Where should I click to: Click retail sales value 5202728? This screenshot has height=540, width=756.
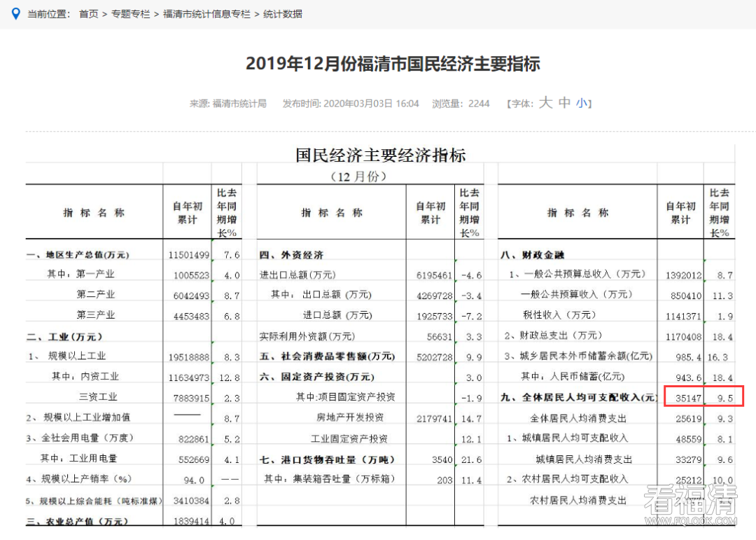click(435, 358)
